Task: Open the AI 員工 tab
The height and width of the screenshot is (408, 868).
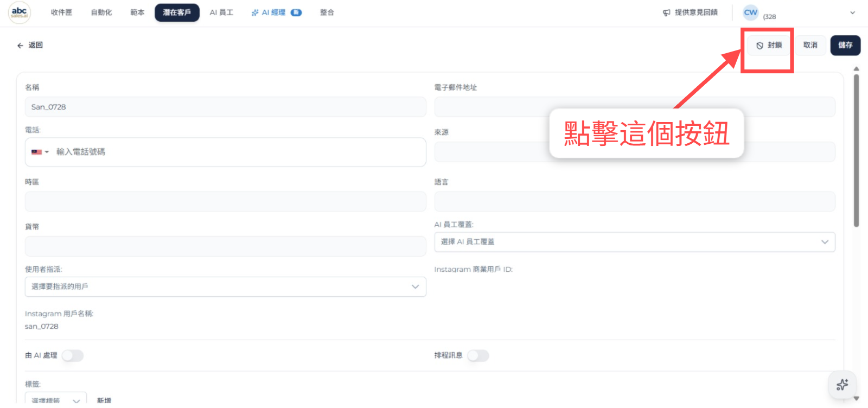Action: point(221,12)
